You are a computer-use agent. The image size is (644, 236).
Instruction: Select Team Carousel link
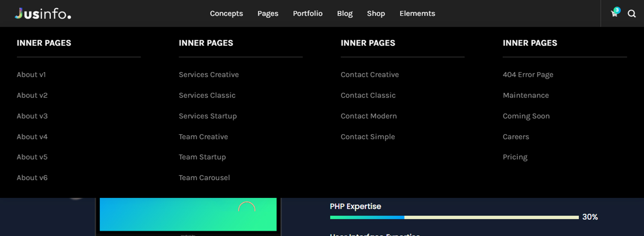pos(204,178)
